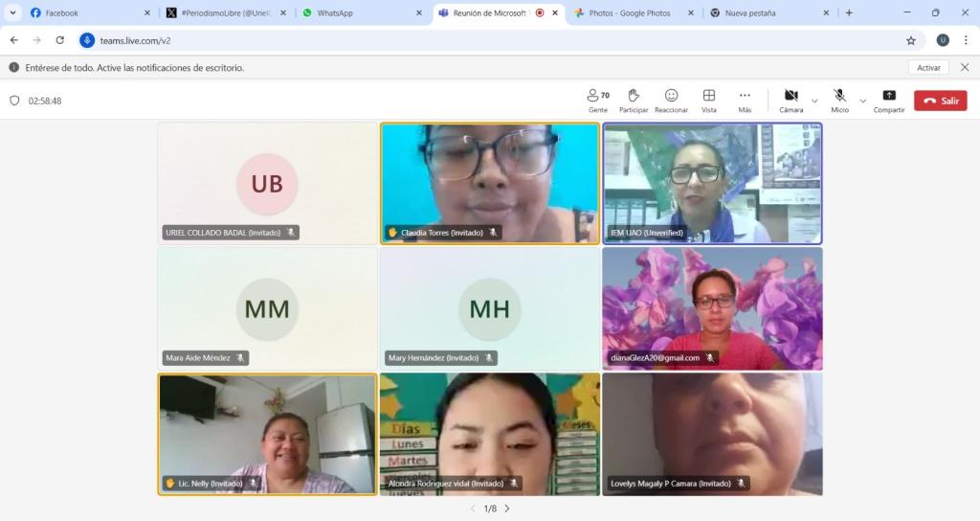Open the Gente participants panel

[598, 101]
